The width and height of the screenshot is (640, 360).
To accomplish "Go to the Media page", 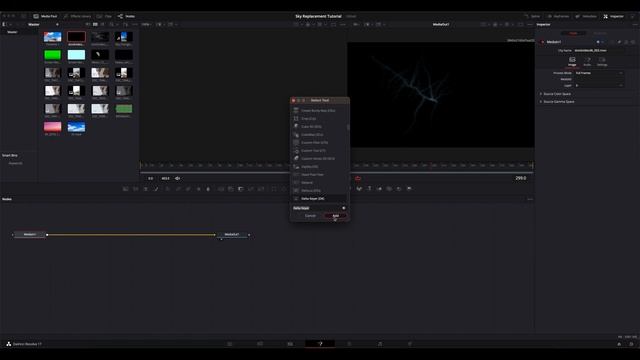I will click(x=230, y=344).
